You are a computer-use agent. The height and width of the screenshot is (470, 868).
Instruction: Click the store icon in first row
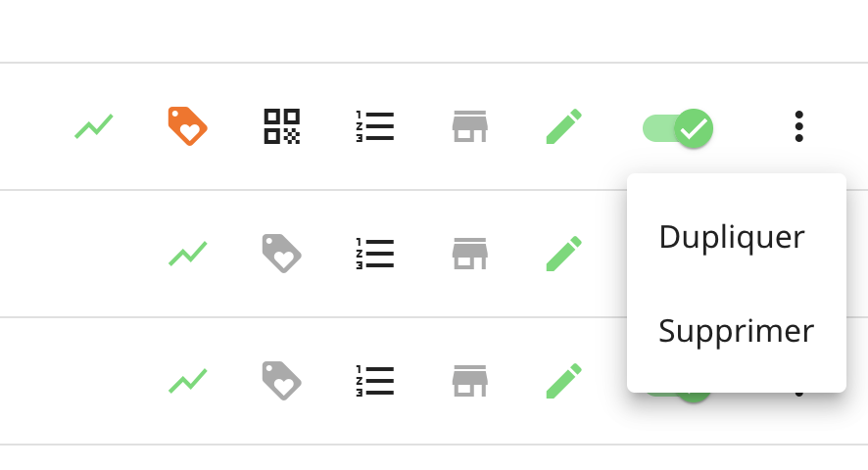tap(470, 126)
